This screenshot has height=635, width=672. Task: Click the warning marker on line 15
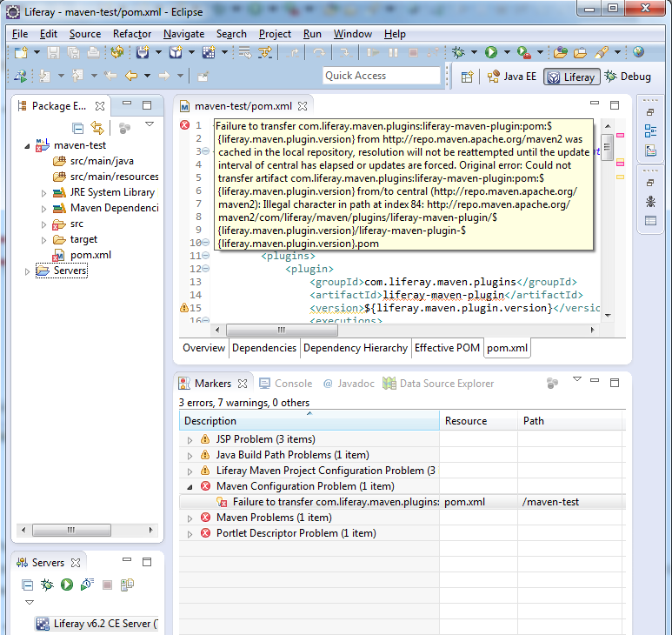tap(184, 307)
